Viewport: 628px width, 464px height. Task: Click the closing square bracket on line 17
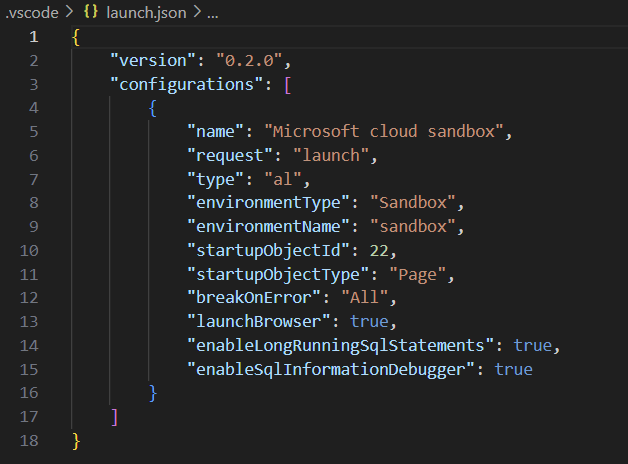point(115,417)
